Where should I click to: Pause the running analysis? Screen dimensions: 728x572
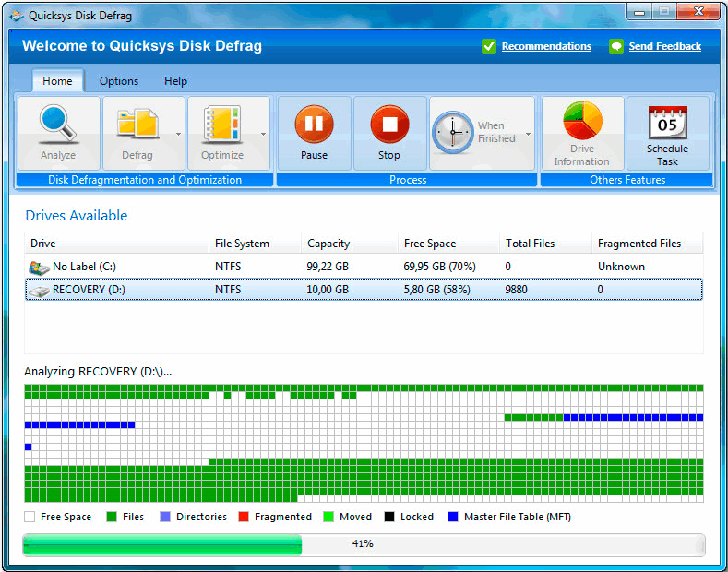click(315, 133)
